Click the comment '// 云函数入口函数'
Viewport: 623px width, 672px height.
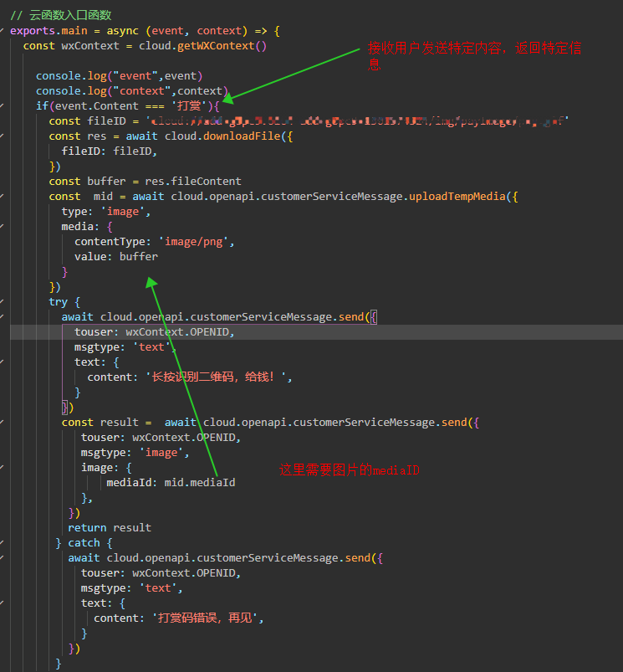pos(61,15)
